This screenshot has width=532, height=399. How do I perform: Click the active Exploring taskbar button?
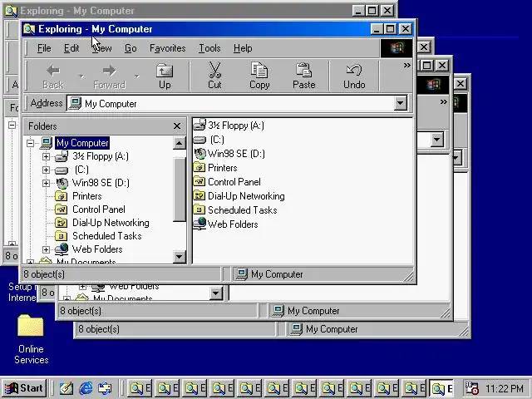coord(442,388)
